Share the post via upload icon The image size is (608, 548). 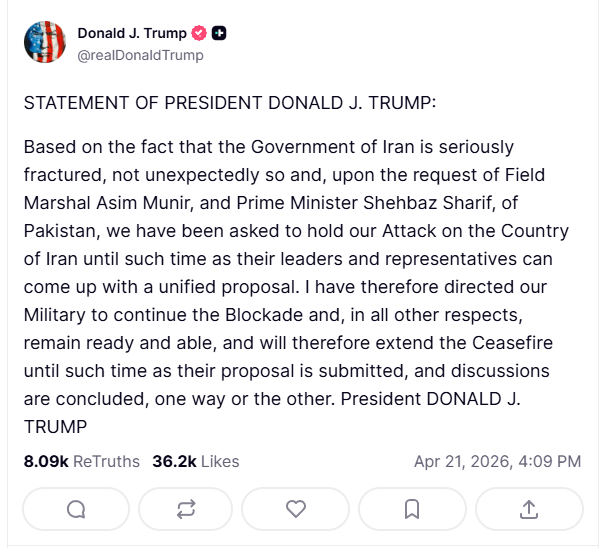(528, 509)
